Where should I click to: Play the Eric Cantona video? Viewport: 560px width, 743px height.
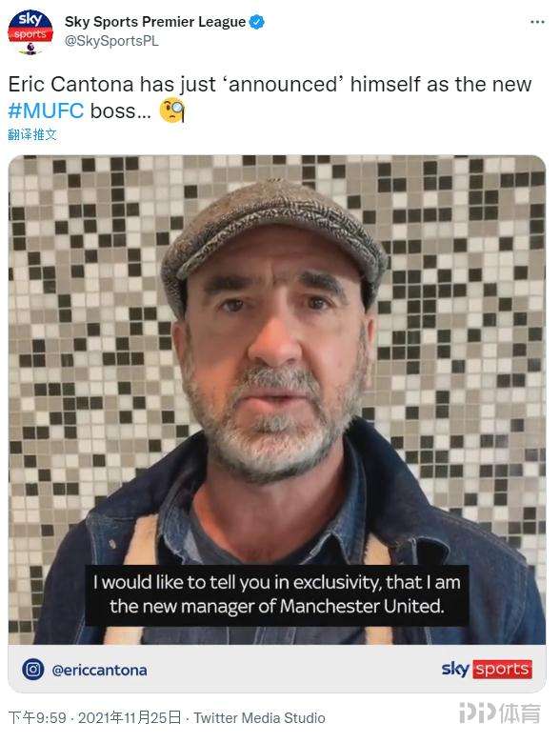[277, 399]
